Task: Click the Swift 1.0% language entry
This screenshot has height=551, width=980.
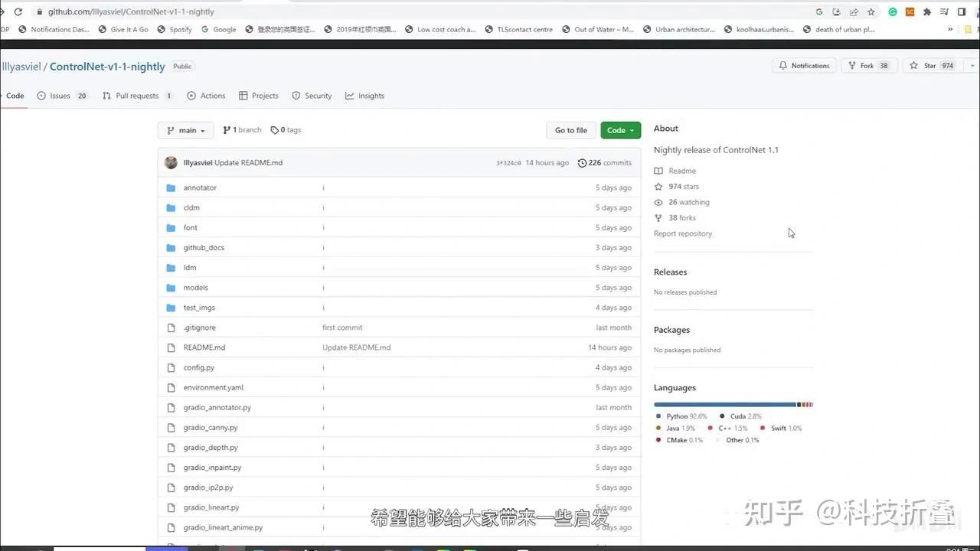Action: 781,428
